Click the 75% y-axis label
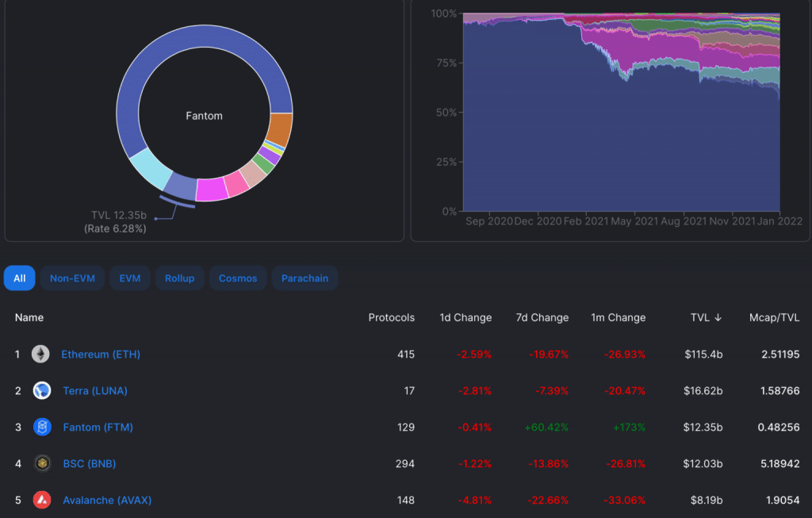Screen dimensions: 812x518 tap(446, 63)
